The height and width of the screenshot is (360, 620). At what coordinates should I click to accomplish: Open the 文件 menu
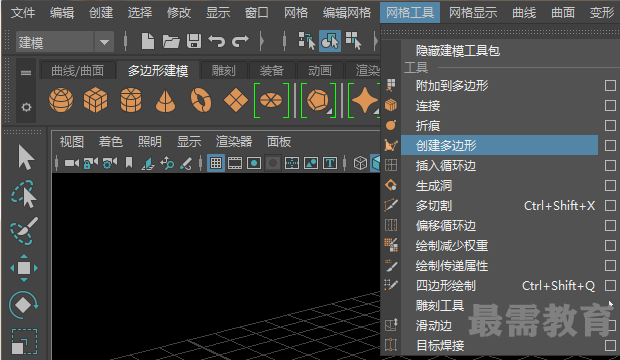tap(23, 13)
